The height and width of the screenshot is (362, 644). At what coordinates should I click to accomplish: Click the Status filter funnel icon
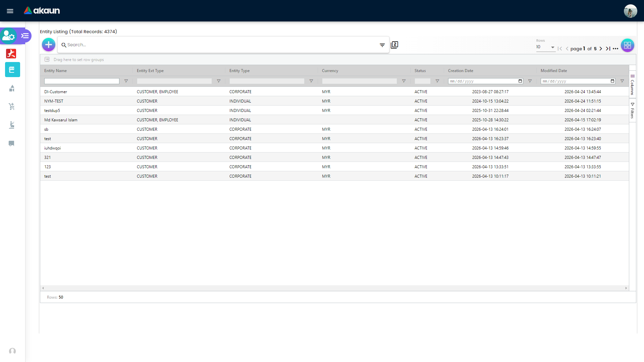pyautogui.click(x=437, y=81)
